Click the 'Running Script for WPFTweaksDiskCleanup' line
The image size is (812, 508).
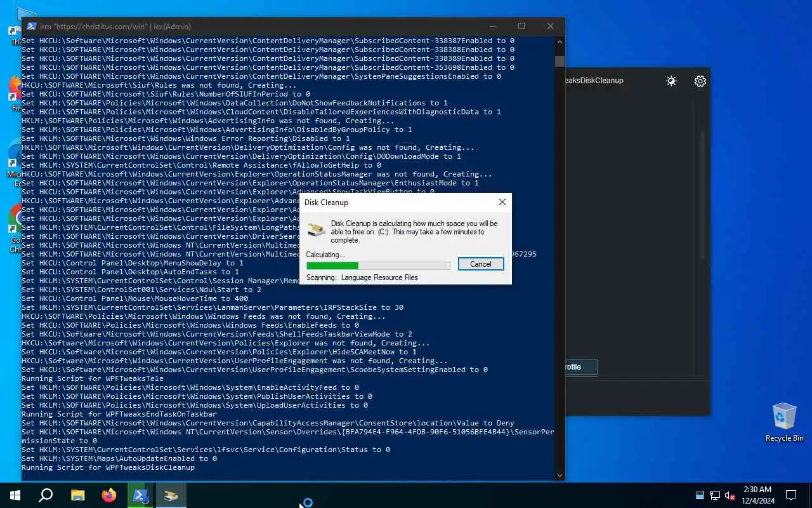click(108, 467)
